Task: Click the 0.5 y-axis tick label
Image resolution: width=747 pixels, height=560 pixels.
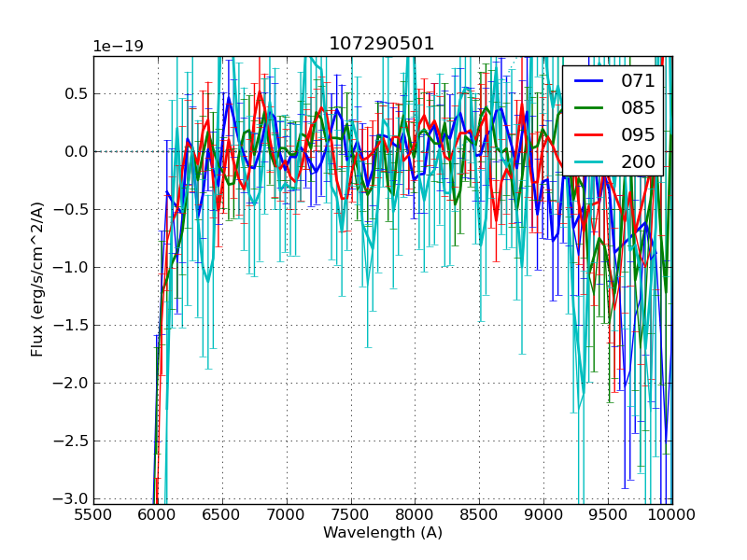Action: coord(75,93)
